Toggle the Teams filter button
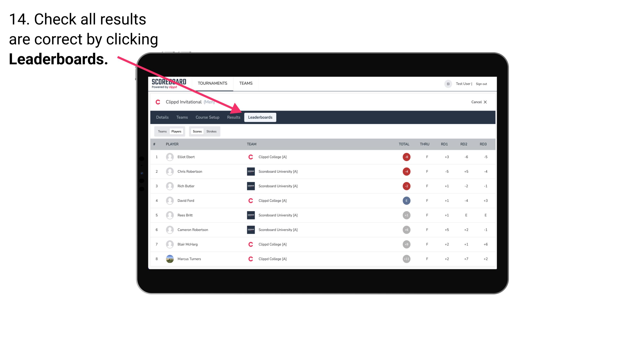The image size is (644, 346). [162, 131]
